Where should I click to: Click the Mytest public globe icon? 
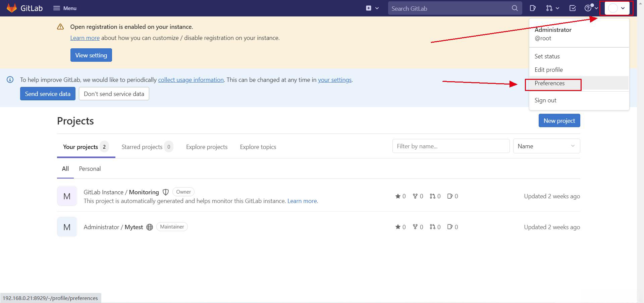pos(150,227)
